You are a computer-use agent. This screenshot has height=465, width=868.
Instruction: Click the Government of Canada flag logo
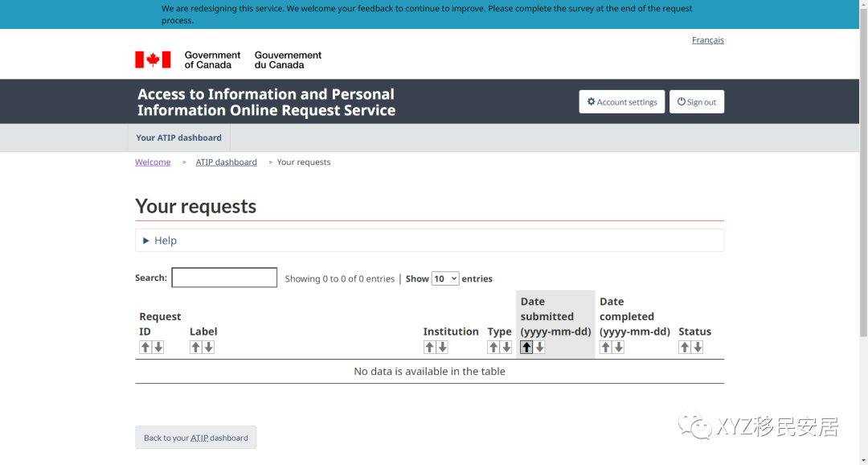point(153,60)
